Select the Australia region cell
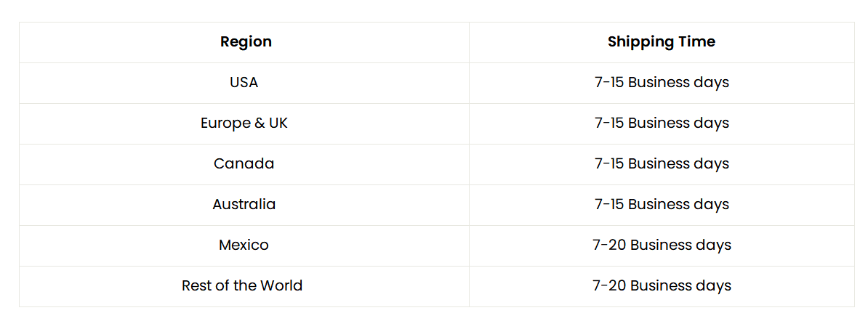Viewport: 868px width, 321px height. (244, 205)
